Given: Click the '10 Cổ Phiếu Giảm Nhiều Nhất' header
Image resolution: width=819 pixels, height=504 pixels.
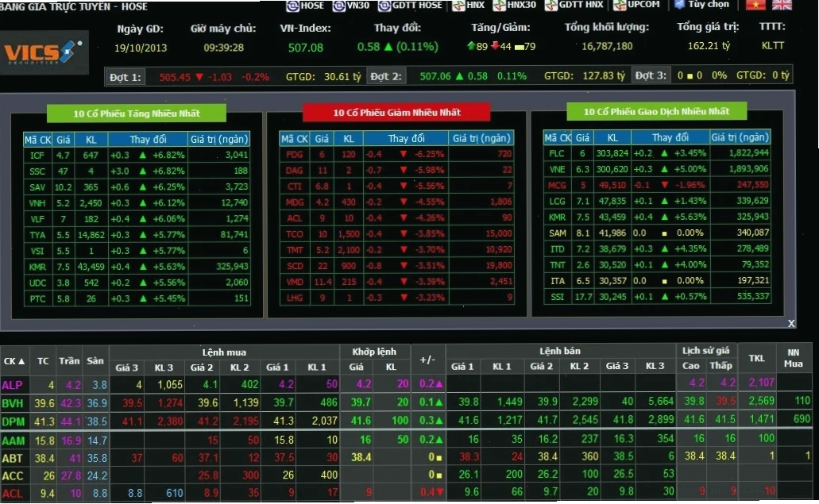Looking at the screenshot, I should [x=396, y=112].
